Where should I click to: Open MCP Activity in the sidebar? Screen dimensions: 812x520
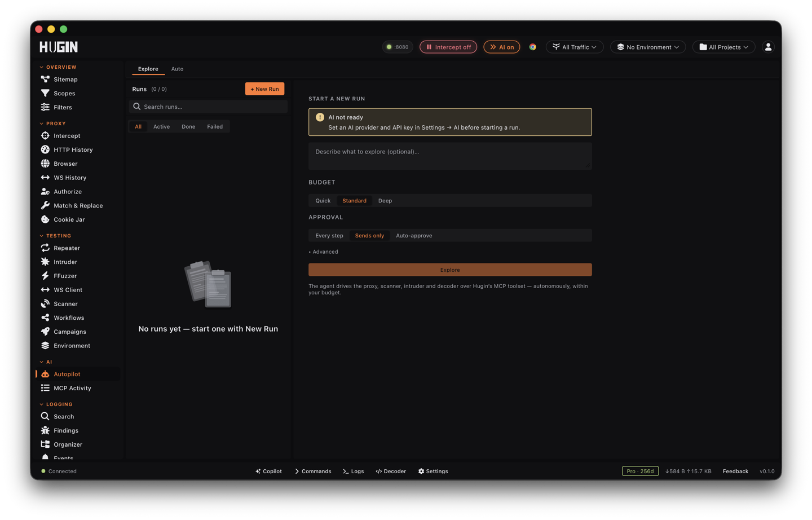click(72, 388)
